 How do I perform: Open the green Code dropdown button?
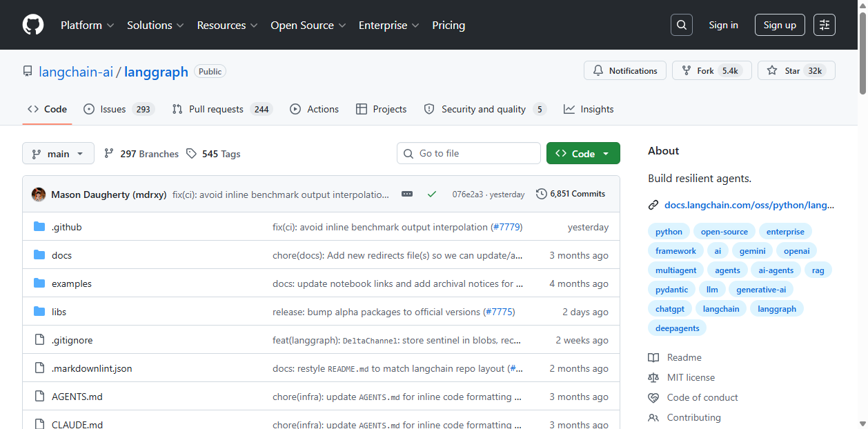[x=583, y=153]
